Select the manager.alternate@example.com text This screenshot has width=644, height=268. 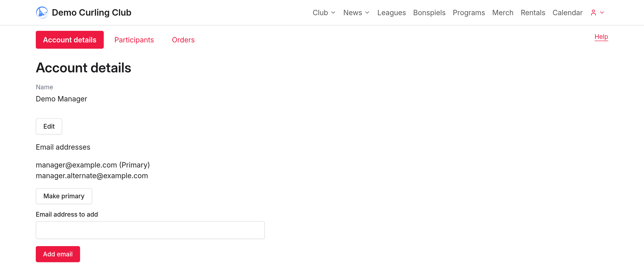pyautogui.click(x=92, y=176)
